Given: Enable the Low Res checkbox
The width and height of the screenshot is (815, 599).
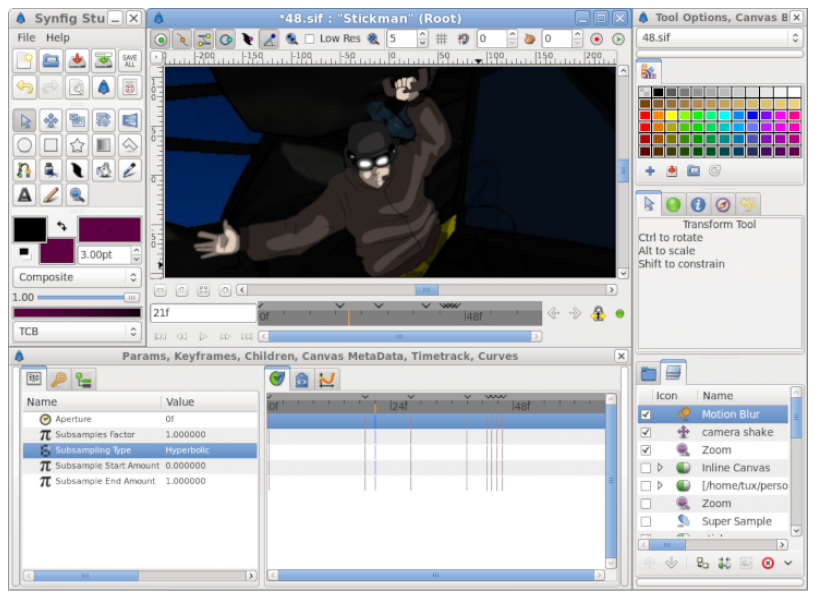Looking at the screenshot, I should 309,39.
